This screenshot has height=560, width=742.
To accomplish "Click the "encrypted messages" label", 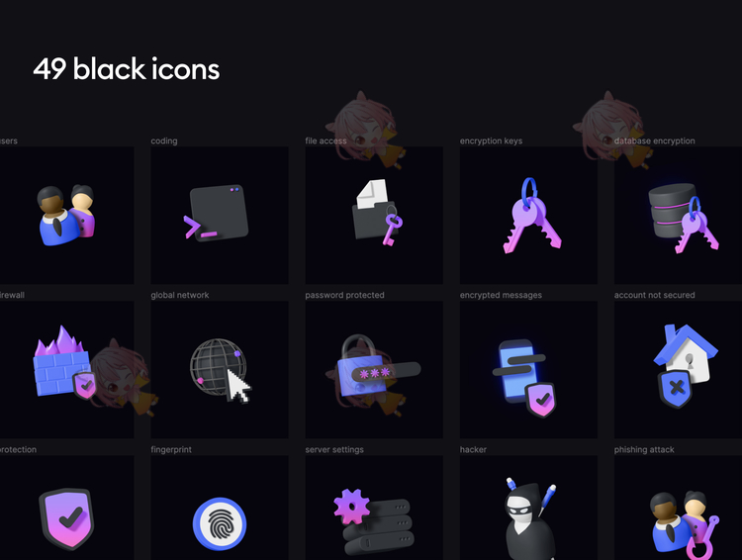I will coord(501,295).
